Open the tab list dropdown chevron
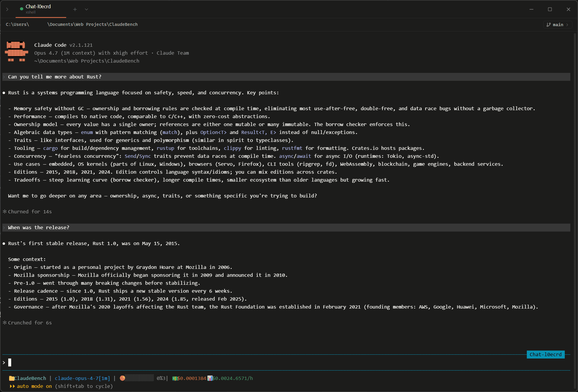The height and width of the screenshot is (392, 578). pyautogui.click(x=86, y=9)
